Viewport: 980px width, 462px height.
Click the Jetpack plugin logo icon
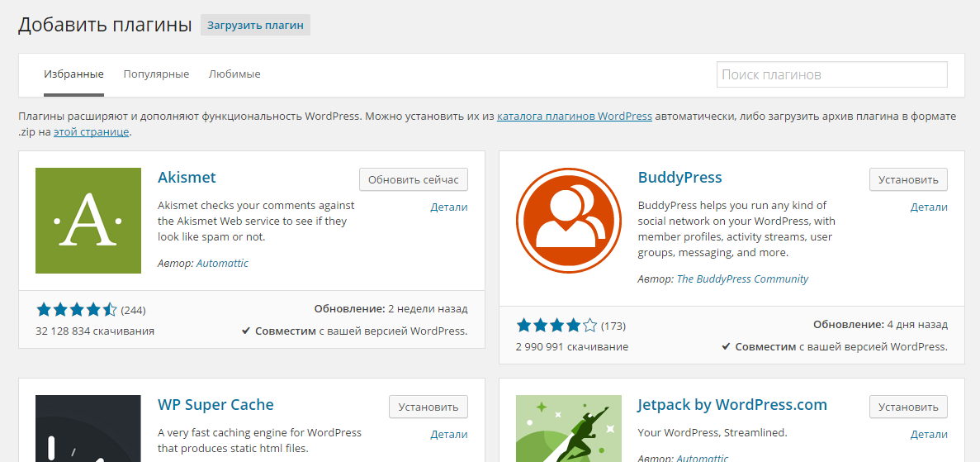tap(569, 428)
